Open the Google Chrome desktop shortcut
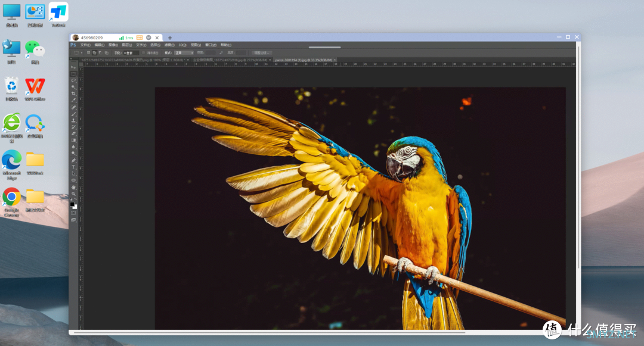 tap(11, 201)
